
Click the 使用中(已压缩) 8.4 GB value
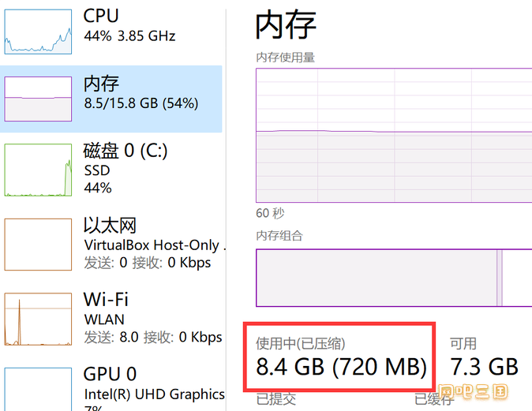341,367
